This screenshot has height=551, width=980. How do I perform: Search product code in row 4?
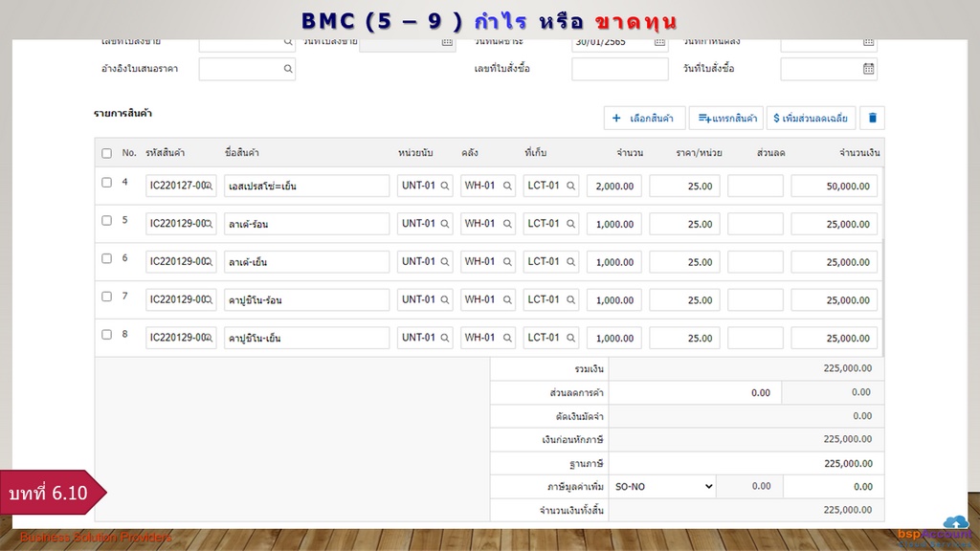(x=209, y=186)
